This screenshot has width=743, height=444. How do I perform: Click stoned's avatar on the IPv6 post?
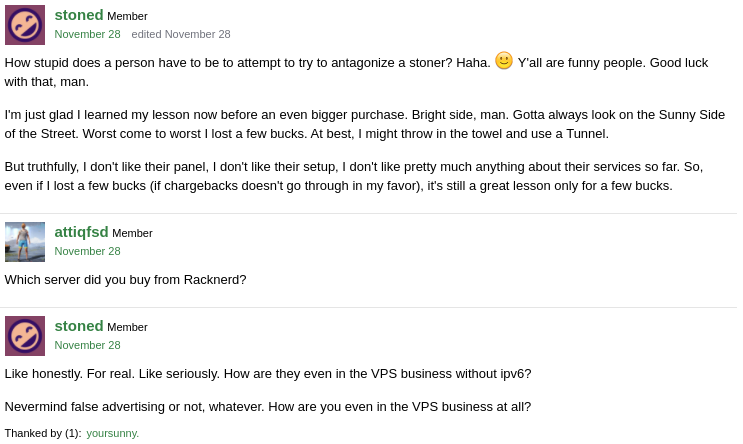tap(25, 336)
